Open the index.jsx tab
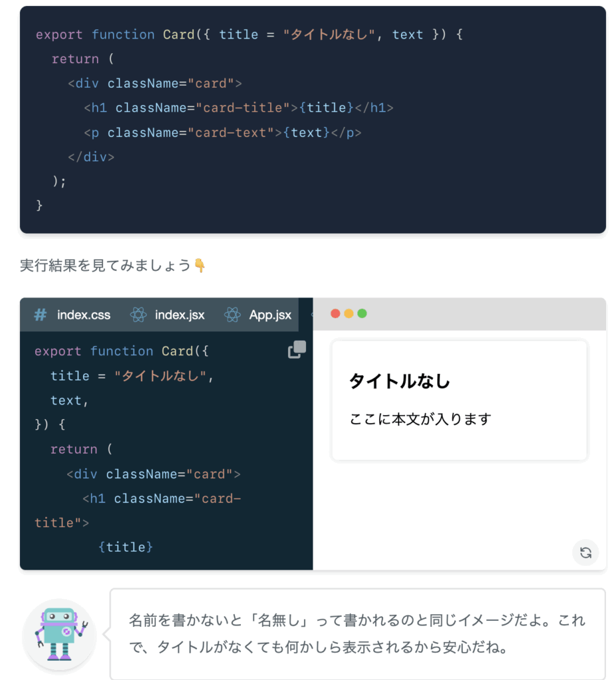 point(168,315)
